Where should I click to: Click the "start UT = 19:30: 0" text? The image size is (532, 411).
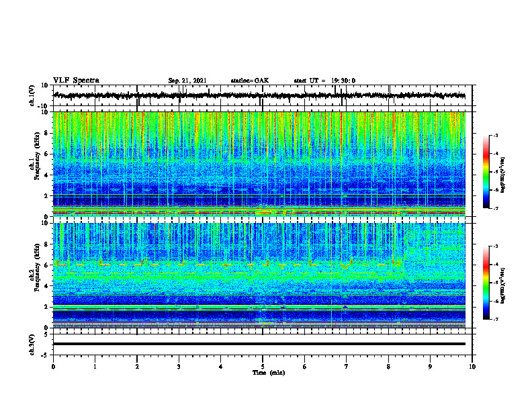pos(324,81)
